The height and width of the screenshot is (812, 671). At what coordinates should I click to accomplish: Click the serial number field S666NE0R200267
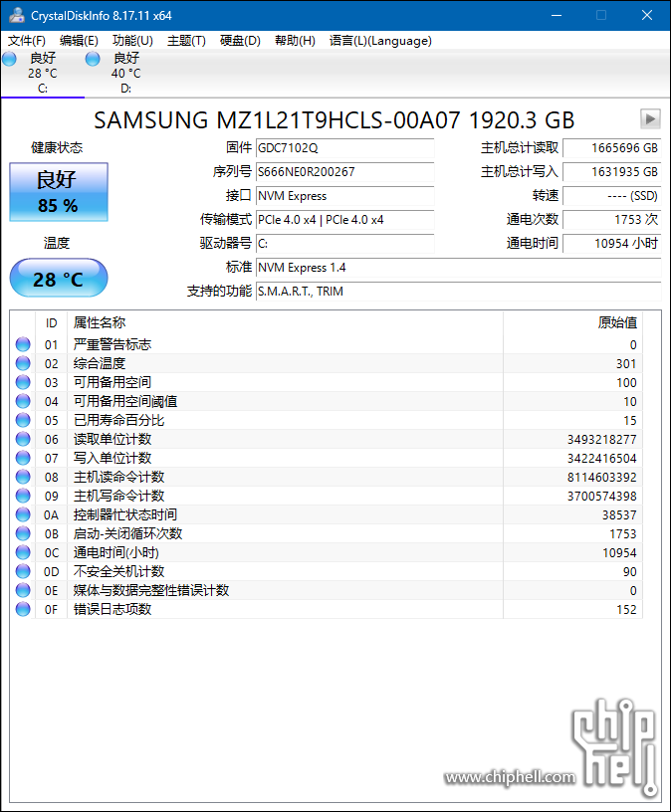click(x=344, y=172)
